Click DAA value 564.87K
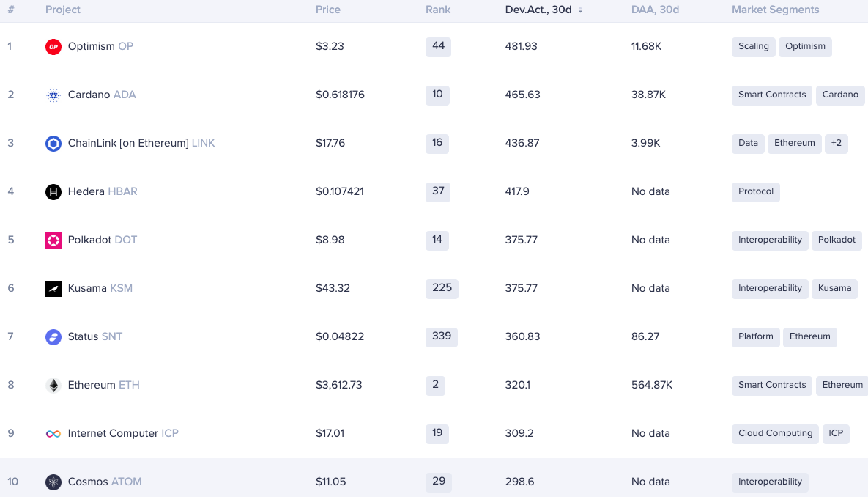 (x=652, y=385)
